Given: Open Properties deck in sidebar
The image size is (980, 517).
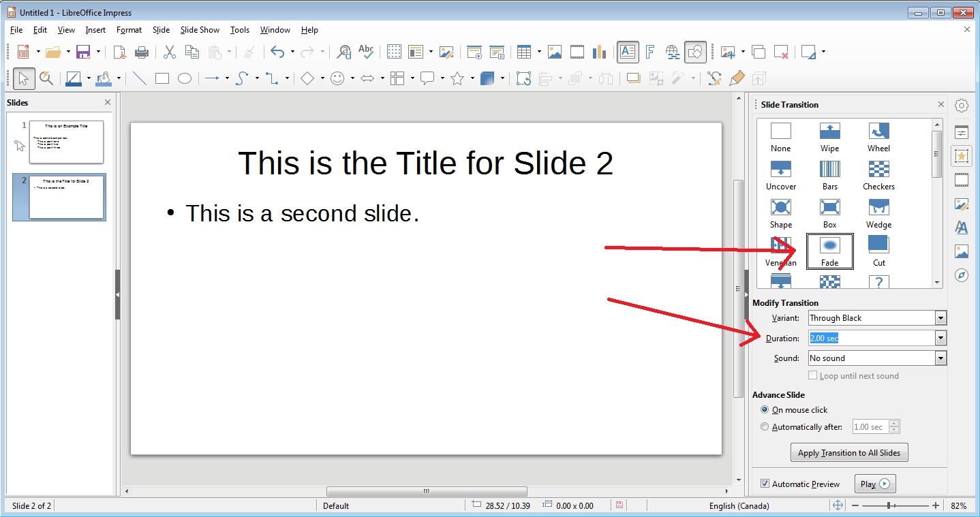Looking at the screenshot, I should 962,132.
